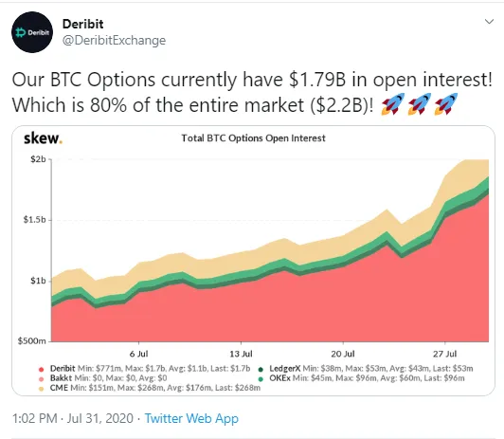Open the Deribit profile avatar
This screenshot has height=439, width=504.
coord(32,32)
